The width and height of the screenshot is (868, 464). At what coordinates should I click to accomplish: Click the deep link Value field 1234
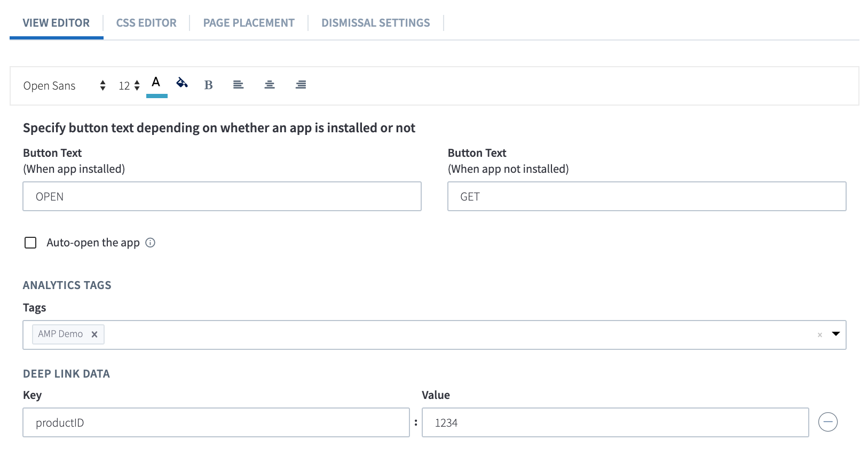point(616,422)
